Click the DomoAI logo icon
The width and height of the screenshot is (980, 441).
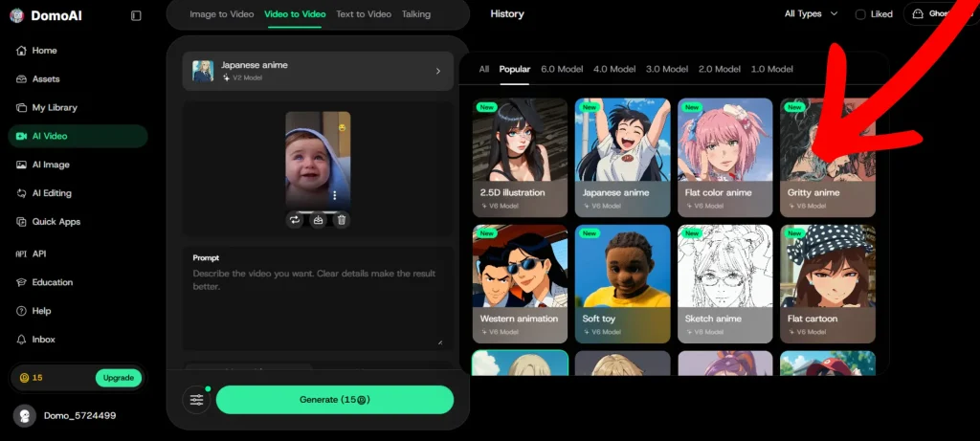[17, 15]
